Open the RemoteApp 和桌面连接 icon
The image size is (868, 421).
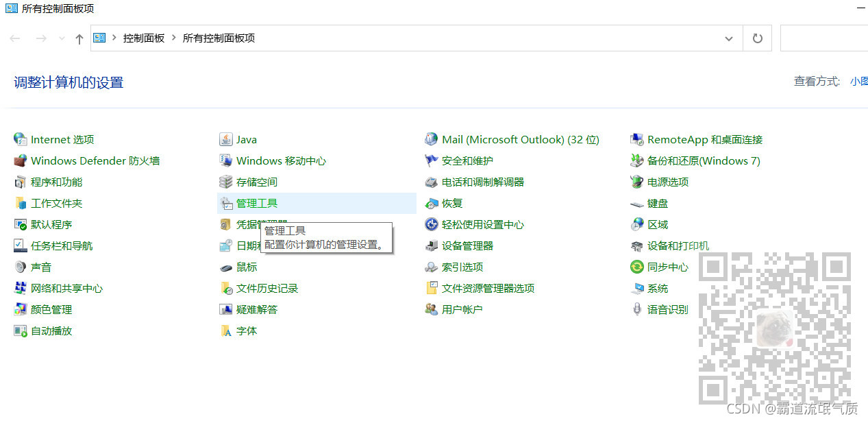coord(636,139)
